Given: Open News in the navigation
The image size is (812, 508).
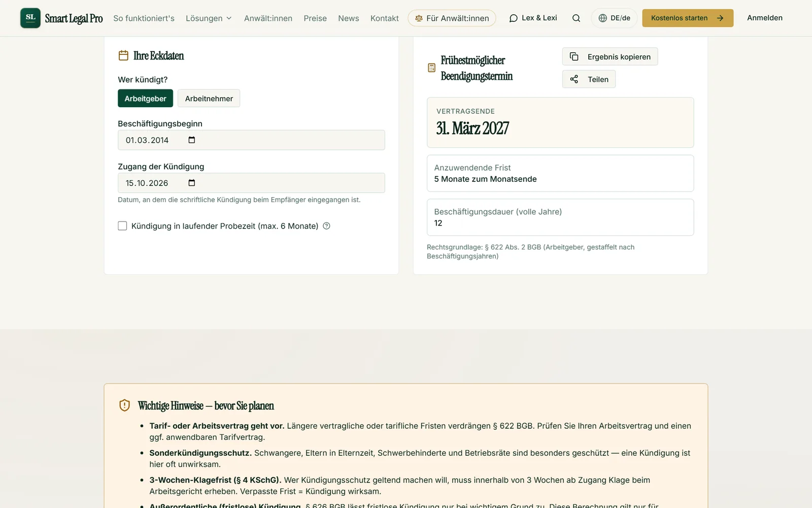Looking at the screenshot, I should (x=348, y=18).
